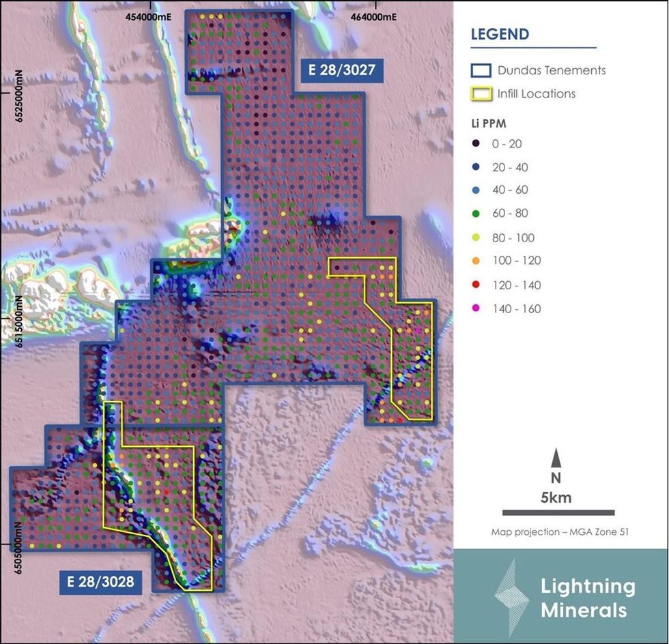Click the north arrow above the N
Screen dimensions: 669x644
click(556, 457)
